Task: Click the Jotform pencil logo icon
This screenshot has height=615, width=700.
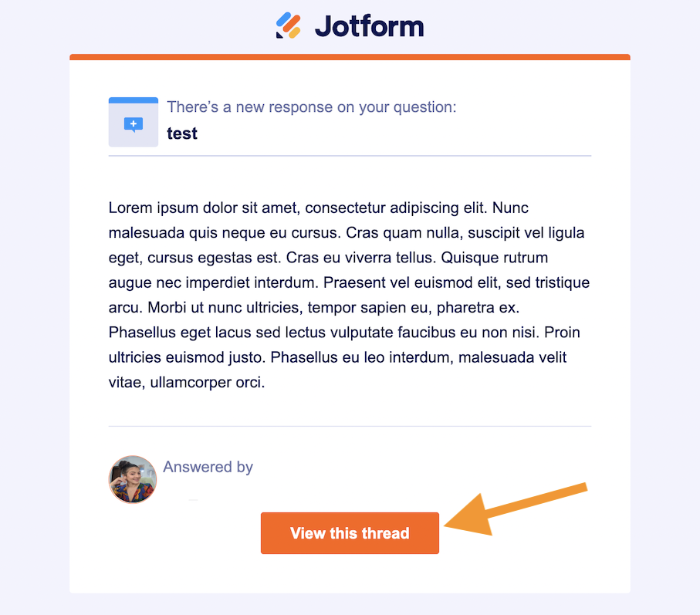Action: click(x=289, y=25)
